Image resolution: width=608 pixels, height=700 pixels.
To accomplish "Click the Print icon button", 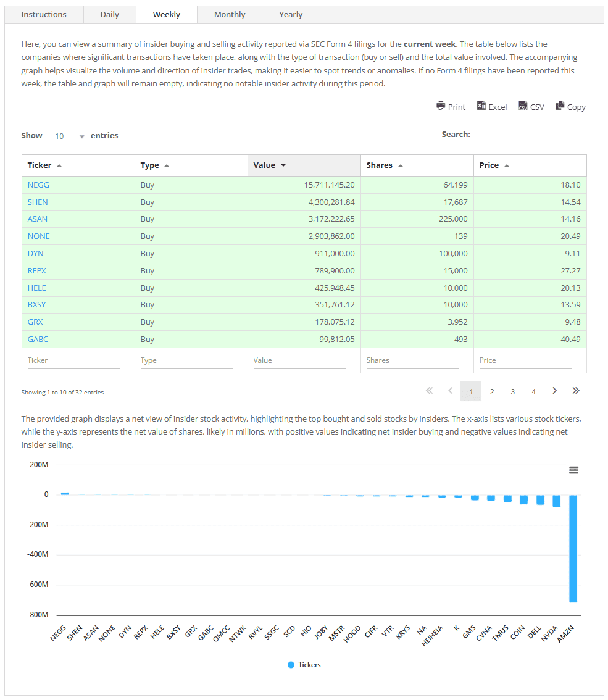I will click(x=451, y=106).
